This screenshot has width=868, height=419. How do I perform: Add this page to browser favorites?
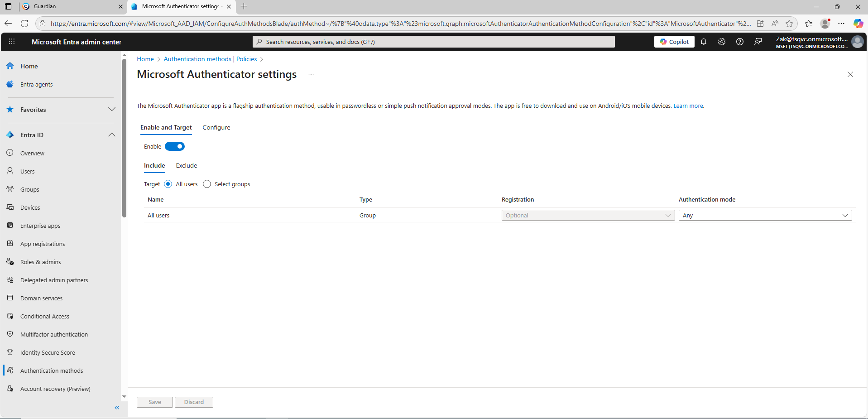tap(789, 24)
